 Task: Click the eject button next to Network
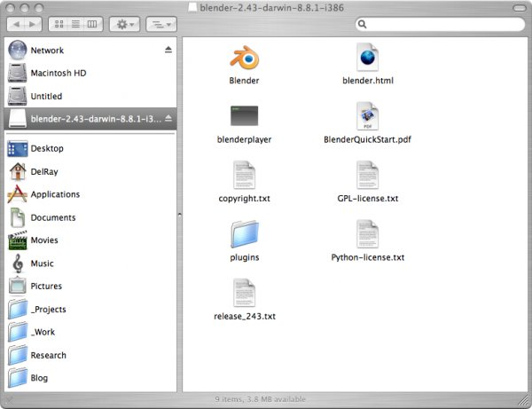click(168, 51)
